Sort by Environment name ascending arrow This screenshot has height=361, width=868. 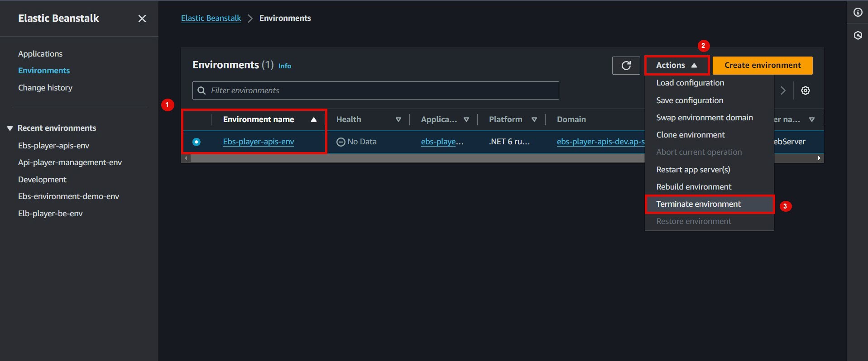point(313,119)
